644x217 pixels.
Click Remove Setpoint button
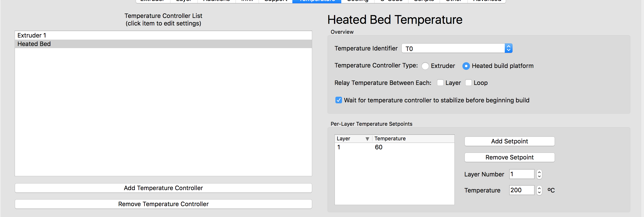click(x=509, y=157)
